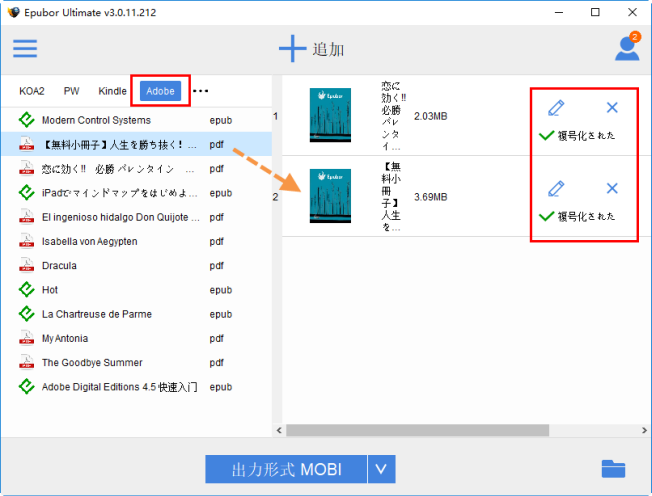Viewport: 652px width, 496px height.
Task: Click cover thumbnail of the 3.69MB book
Action: click(x=330, y=196)
